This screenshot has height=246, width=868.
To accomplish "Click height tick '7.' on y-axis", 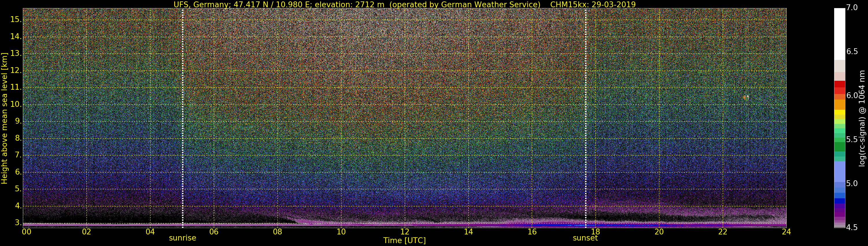I will pos(18,155).
